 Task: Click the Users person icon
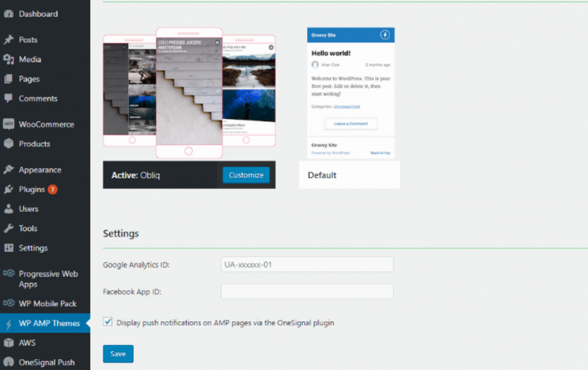9,209
